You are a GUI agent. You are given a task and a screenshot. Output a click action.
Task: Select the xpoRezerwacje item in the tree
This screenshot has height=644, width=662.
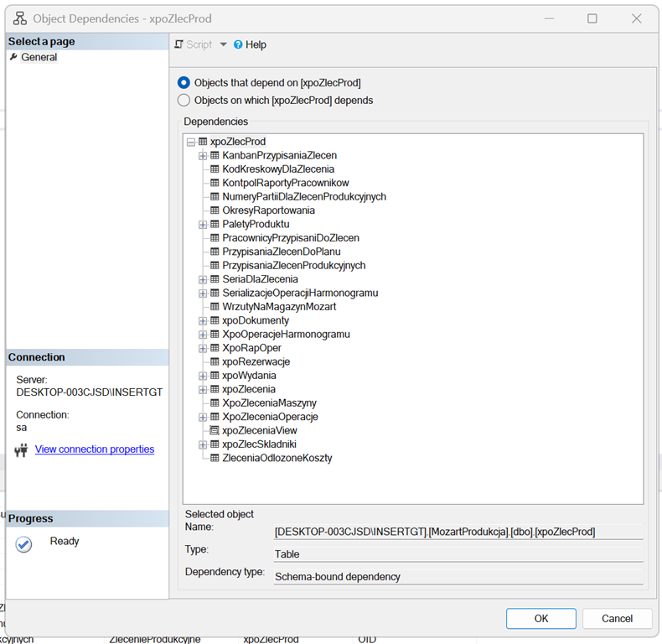(x=256, y=361)
